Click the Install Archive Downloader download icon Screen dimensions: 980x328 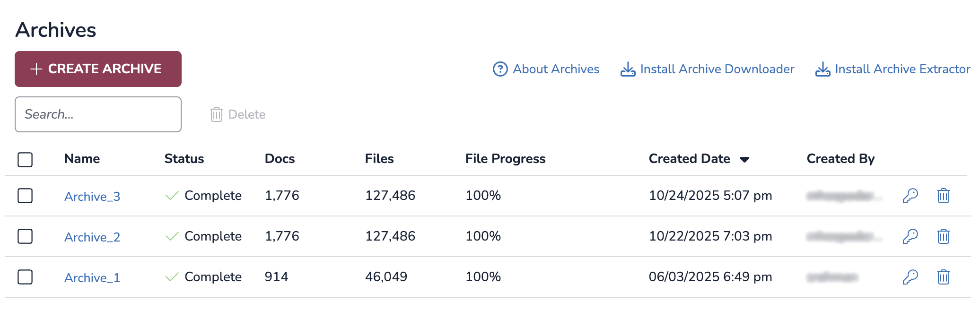(628, 69)
